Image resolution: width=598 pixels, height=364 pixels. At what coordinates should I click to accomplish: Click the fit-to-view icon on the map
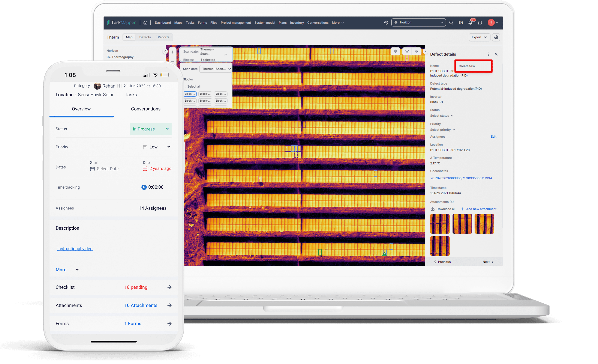tap(416, 51)
